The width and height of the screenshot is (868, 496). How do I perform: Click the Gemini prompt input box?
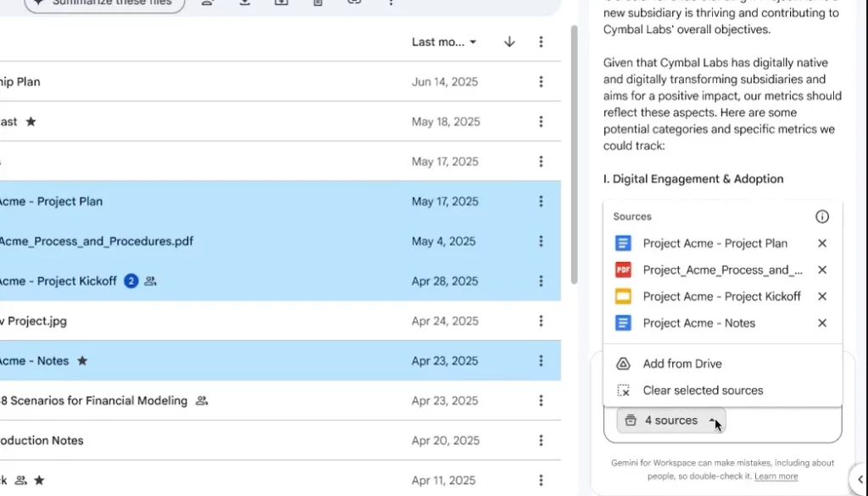click(x=722, y=424)
